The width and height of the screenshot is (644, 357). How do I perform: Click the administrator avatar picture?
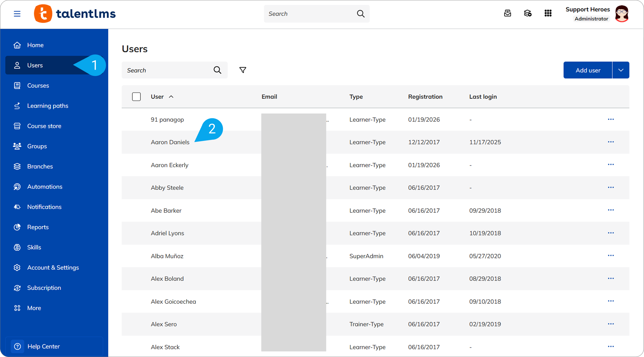[x=622, y=14]
